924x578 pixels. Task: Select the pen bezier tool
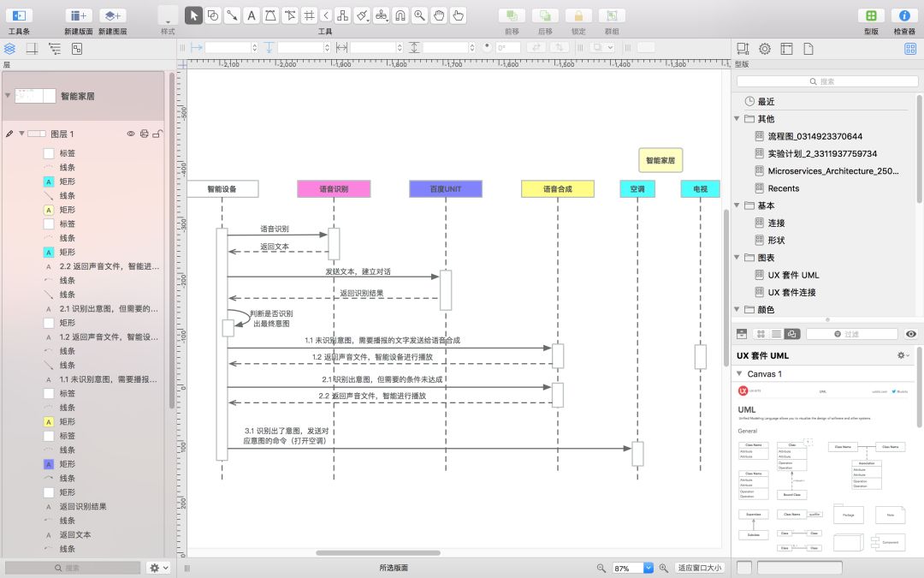coord(270,16)
